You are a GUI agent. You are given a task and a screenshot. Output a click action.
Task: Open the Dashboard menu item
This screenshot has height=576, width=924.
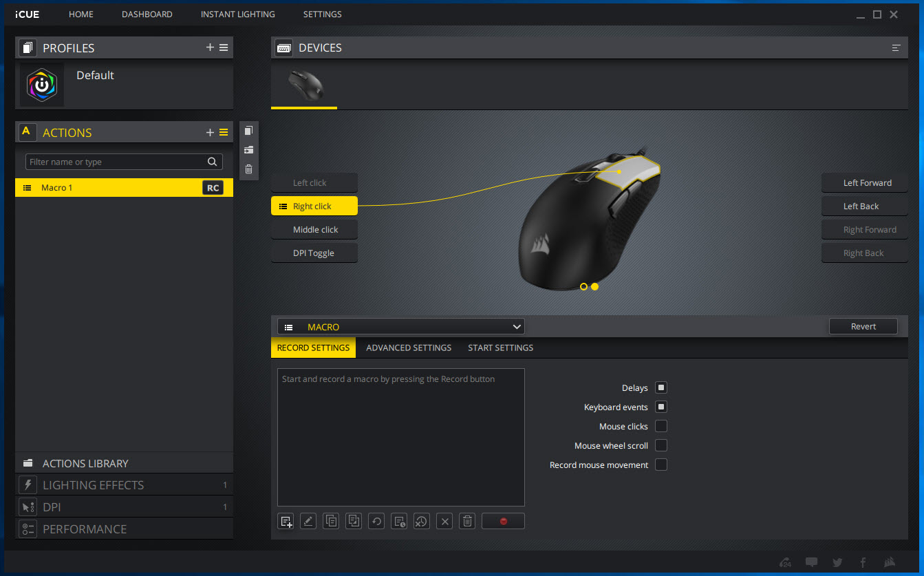point(147,14)
